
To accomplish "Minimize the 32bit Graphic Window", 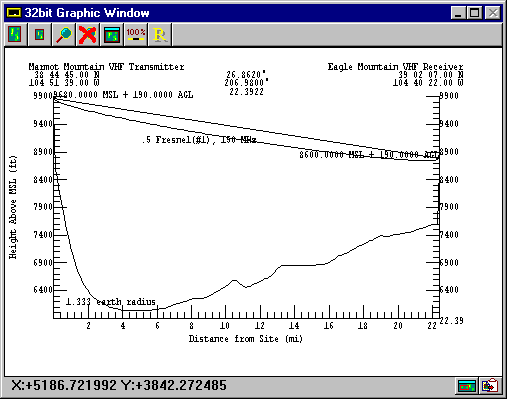I will [459, 13].
